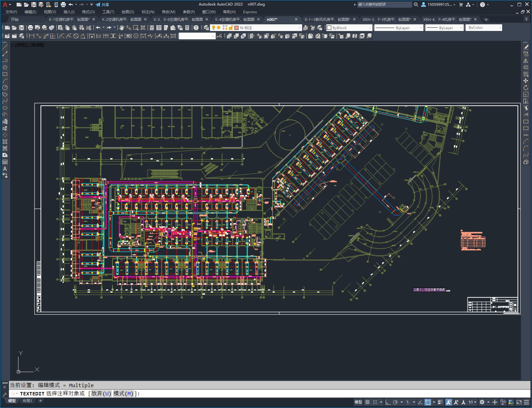Open the ByLayer lineweight dropdown
This screenshot has width=532, height=408.
point(461,28)
